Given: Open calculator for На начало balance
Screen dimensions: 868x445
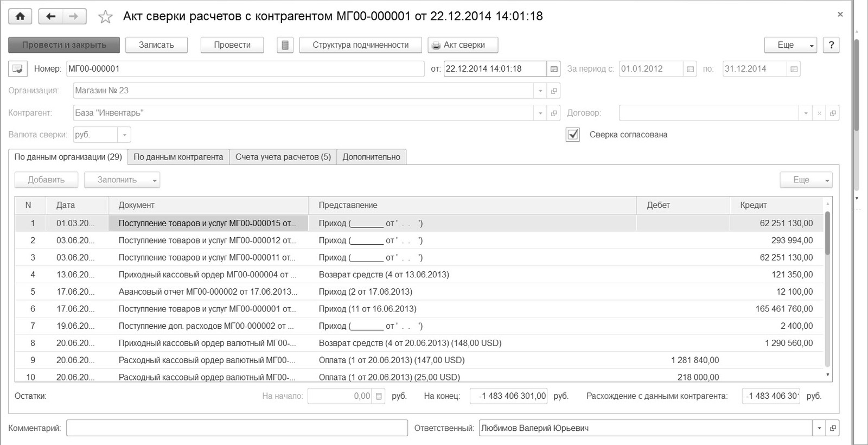Looking at the screenshot, I should coord(379,396).
